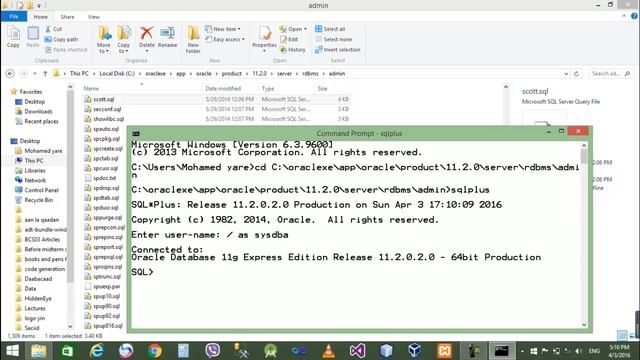640x360 pixels.
Task: Select This PC in navigation pane
Action: [34, 160]
